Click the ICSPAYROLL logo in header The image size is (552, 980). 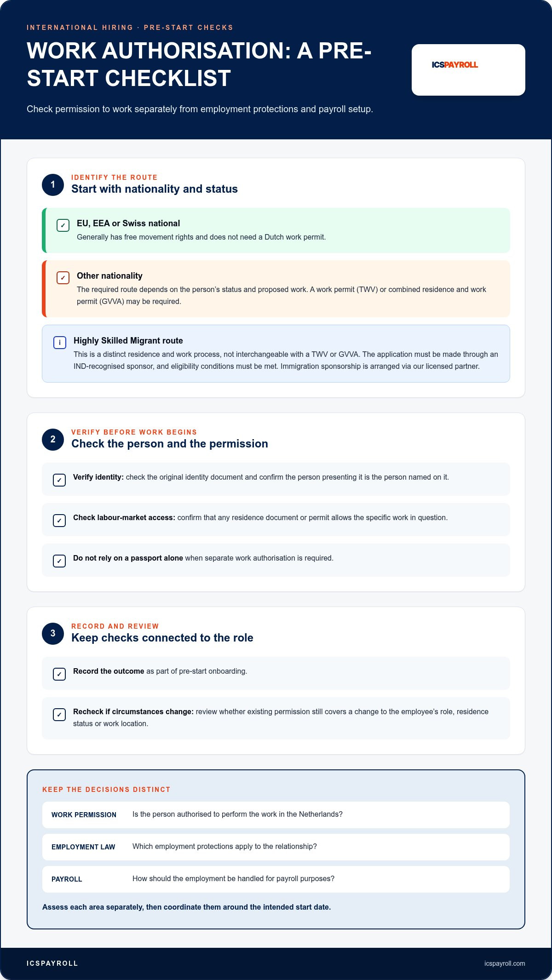454,65
